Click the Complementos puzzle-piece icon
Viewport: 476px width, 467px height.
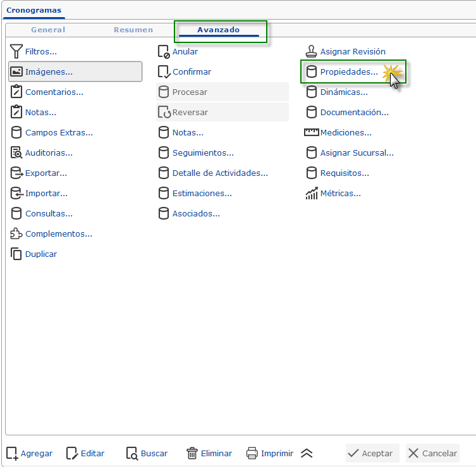(16, 233)
